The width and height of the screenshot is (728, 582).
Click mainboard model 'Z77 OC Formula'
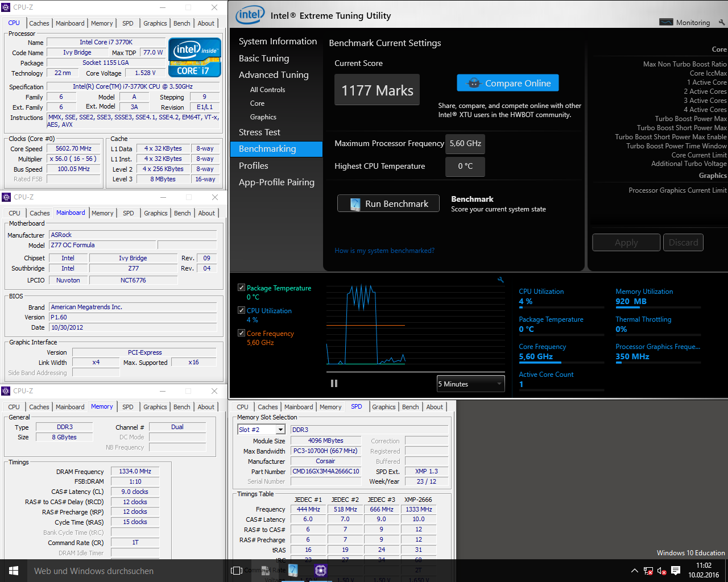click(102, 245)
